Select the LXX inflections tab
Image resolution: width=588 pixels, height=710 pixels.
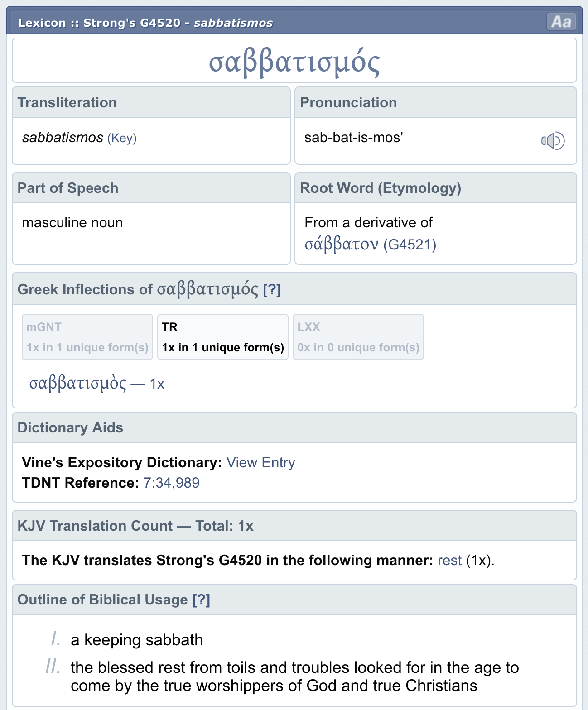tap(358, 337)
